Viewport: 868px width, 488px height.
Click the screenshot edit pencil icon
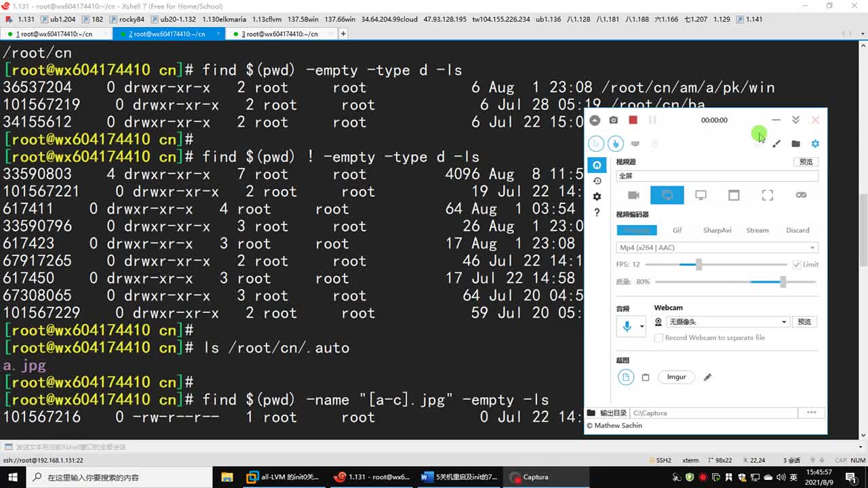tap(707, 378)
